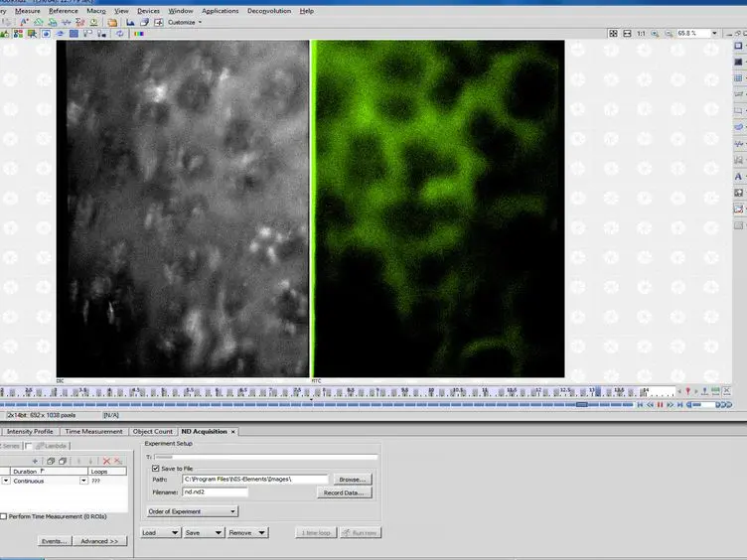Click the red marker pin icon on timeline
The image size is (747, 560).
[x=687, y=391]
